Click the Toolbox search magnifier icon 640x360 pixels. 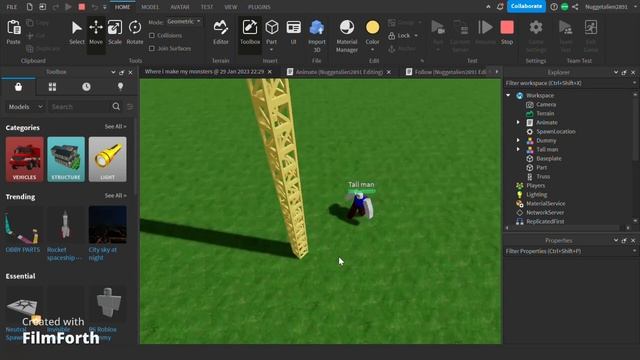[116, 107]
